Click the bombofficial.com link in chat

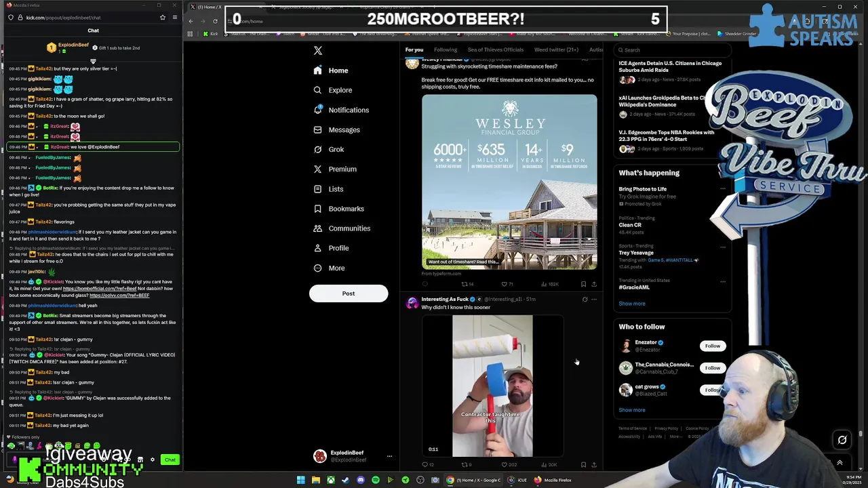100,289
